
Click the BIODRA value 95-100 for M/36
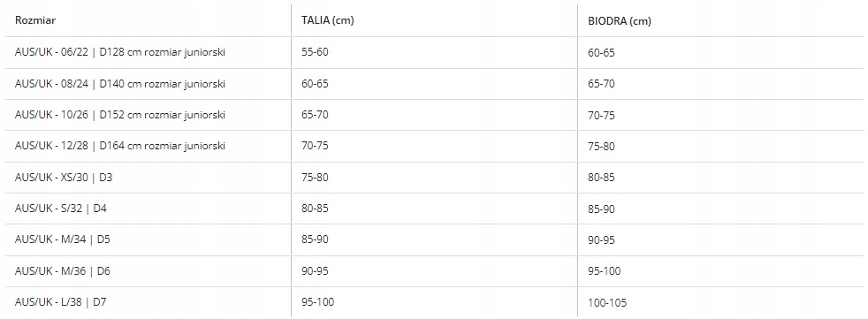pyautogui.click(x=605, y=271)
